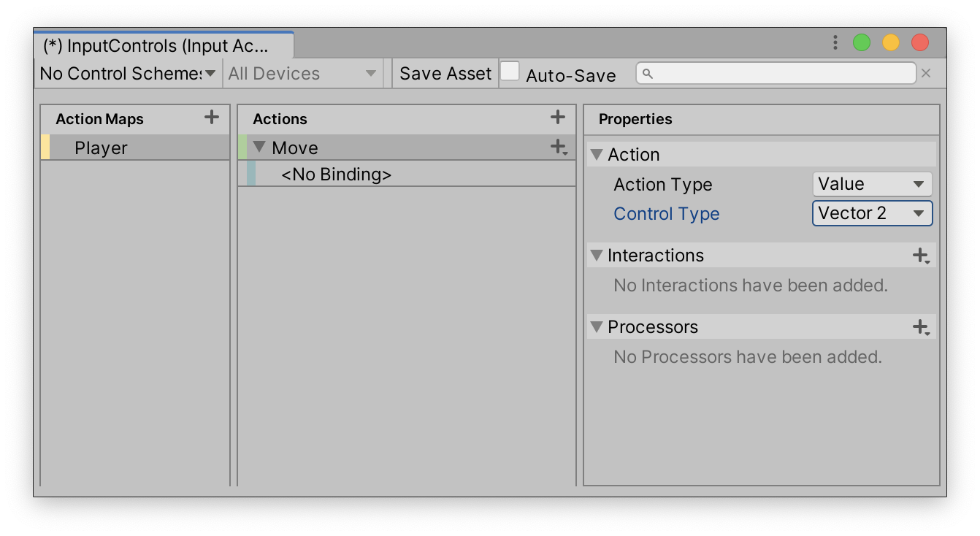
Task: Click the Save Asset button
Action: [x=445, y=74]
